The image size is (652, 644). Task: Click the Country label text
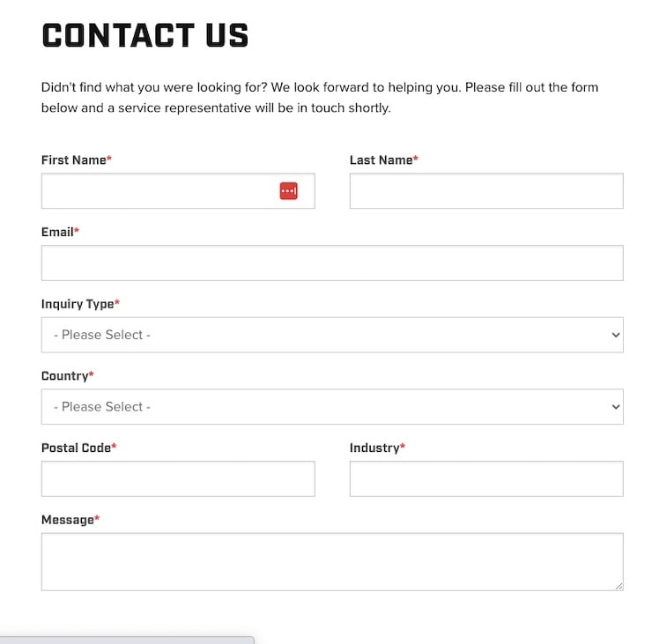(x=64, y=376)
